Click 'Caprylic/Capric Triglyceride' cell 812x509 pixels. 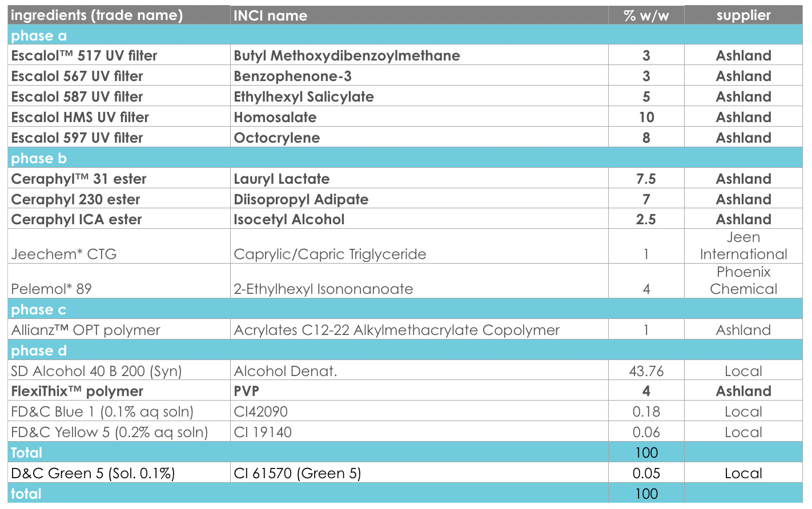[419, 247]
